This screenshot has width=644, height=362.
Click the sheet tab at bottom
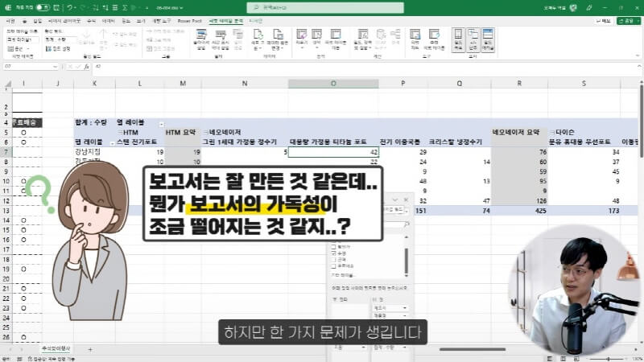[x=56, y=349]
